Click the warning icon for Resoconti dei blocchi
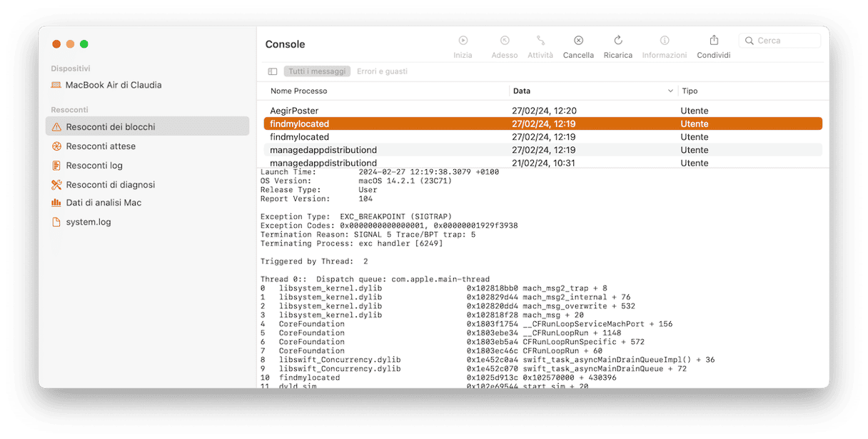The height and width of the screenshot is (439, 868). 57,127
